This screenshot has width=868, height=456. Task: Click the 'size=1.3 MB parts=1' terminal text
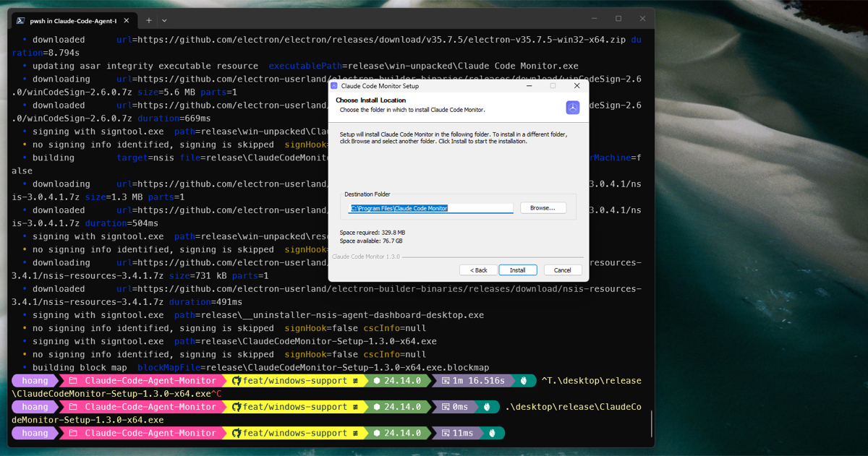click(x=135, y=197)
